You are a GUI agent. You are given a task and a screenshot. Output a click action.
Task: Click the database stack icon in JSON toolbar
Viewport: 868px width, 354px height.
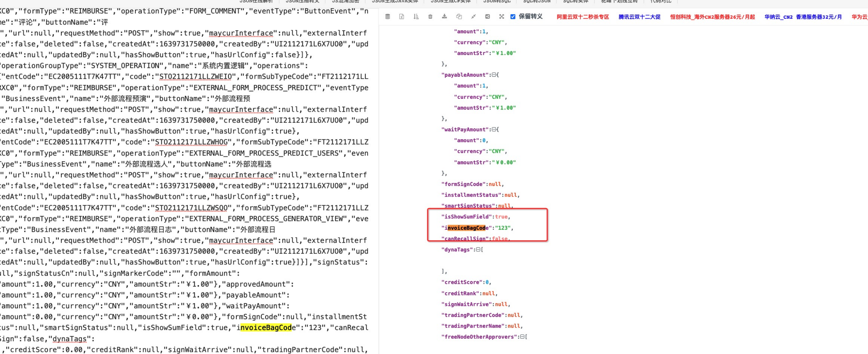click(388, 17)
